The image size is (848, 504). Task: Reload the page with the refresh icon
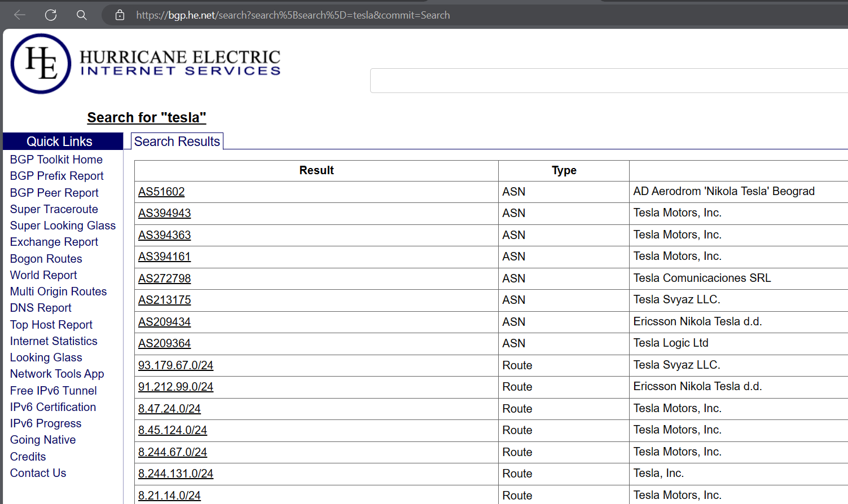(x=51, y=15)
